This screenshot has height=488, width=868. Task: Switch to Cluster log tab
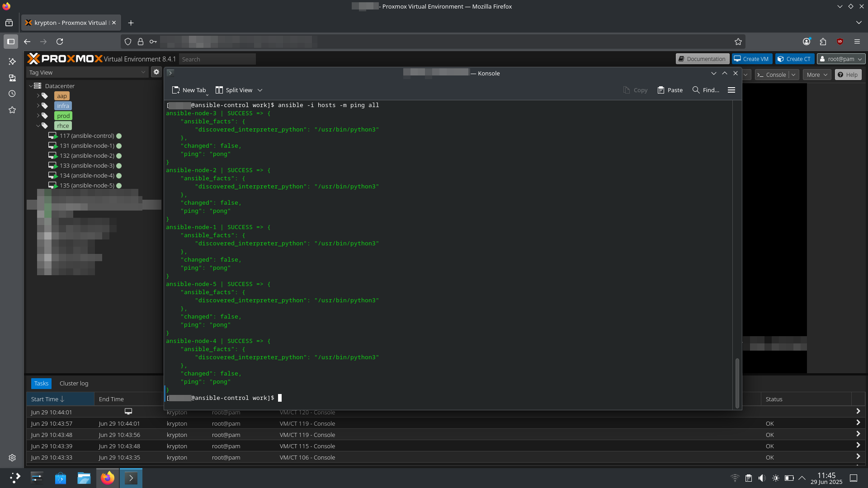[74, 383]
